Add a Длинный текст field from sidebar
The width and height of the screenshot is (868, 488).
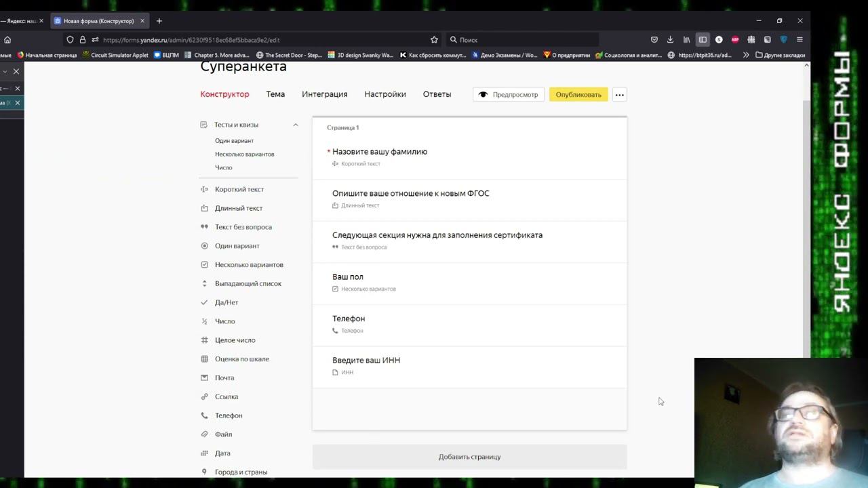(239, 208)
